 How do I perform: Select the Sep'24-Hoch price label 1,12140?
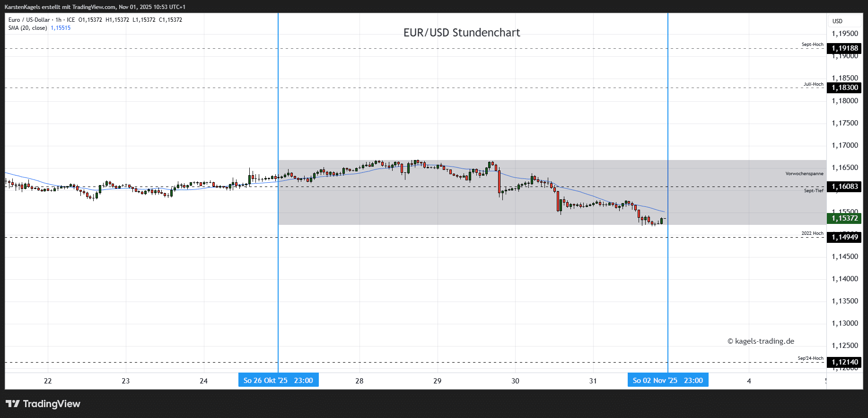[844, 362]
